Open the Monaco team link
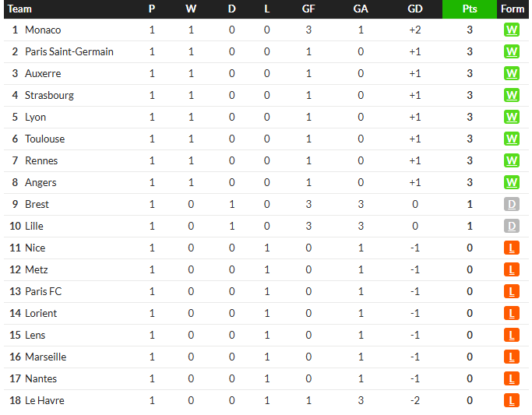 point(43,30)
